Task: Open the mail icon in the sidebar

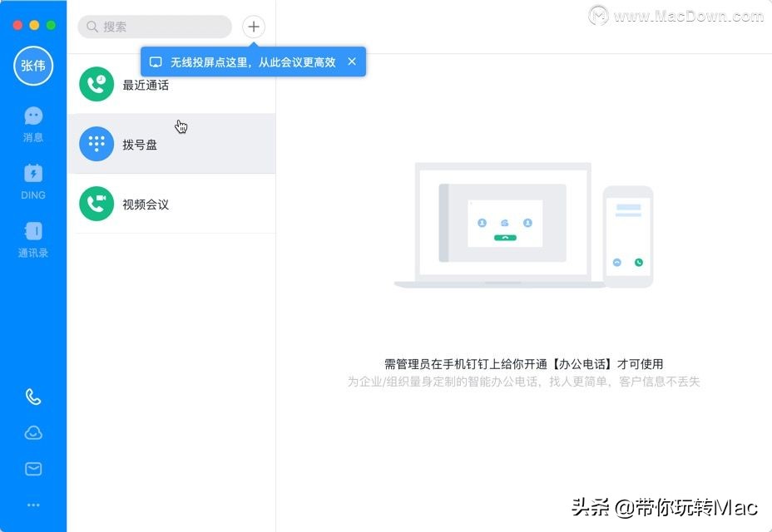Action: [33, 468]
